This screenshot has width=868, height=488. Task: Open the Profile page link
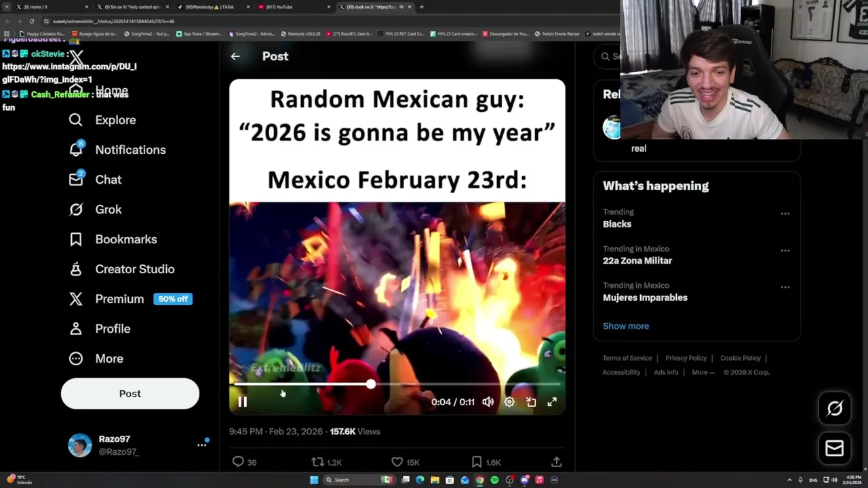(x=100, y=329)
